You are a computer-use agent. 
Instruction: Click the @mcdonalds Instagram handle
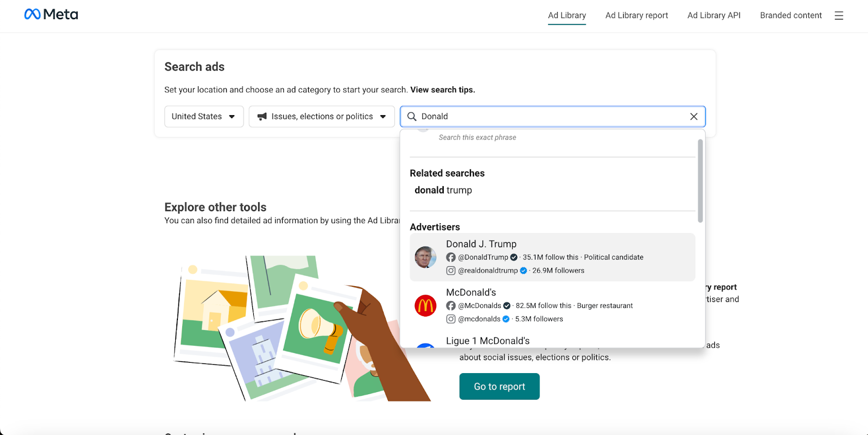(x=479, y=319)
